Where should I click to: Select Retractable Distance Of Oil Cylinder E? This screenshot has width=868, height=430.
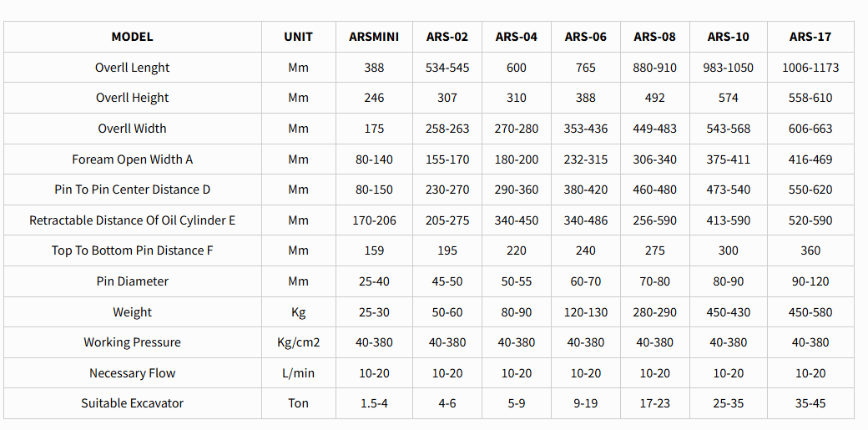pyautogui.click(x=132, y=220)
